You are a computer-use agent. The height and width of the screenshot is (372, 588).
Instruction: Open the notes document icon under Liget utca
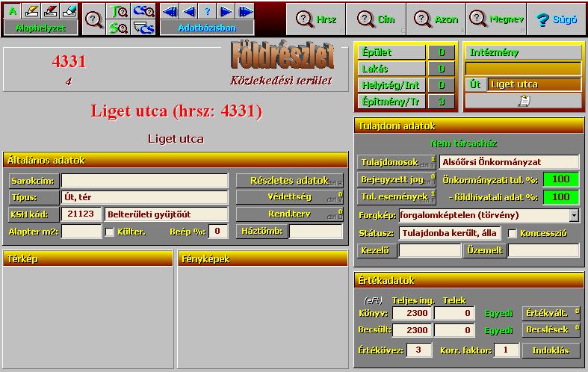(523, 101)
